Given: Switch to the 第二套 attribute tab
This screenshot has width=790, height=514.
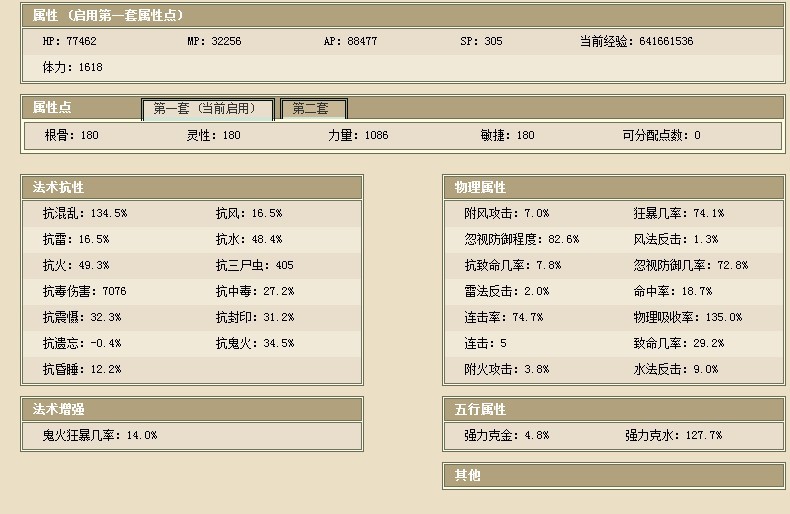Looking at the screenshot, I should 313,109.
